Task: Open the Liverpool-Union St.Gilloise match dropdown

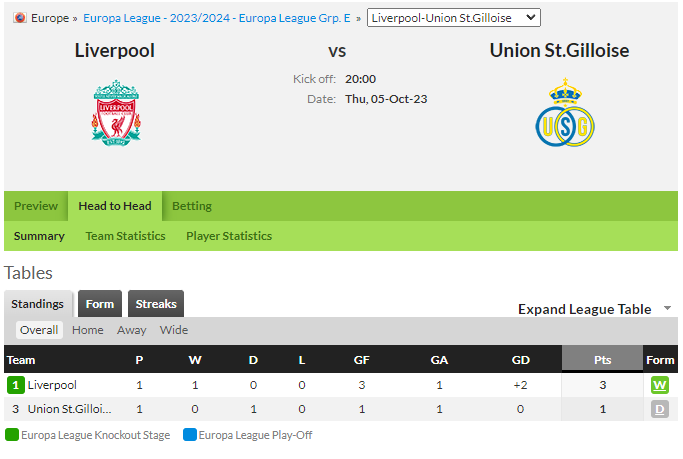Action: 453,18
